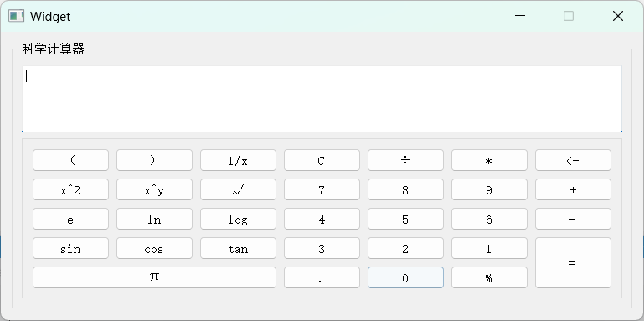Clear the display with C button

(x=322, y=160)
